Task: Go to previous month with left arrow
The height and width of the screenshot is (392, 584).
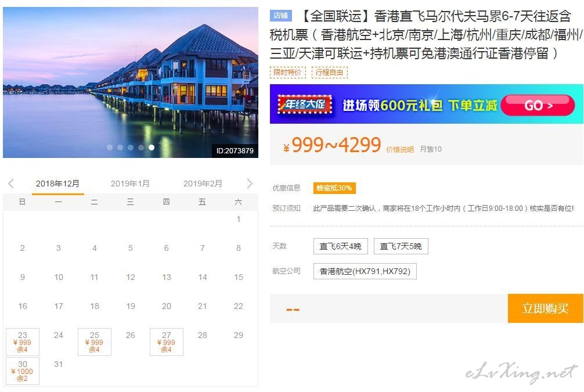Action: tap(11, 184)
